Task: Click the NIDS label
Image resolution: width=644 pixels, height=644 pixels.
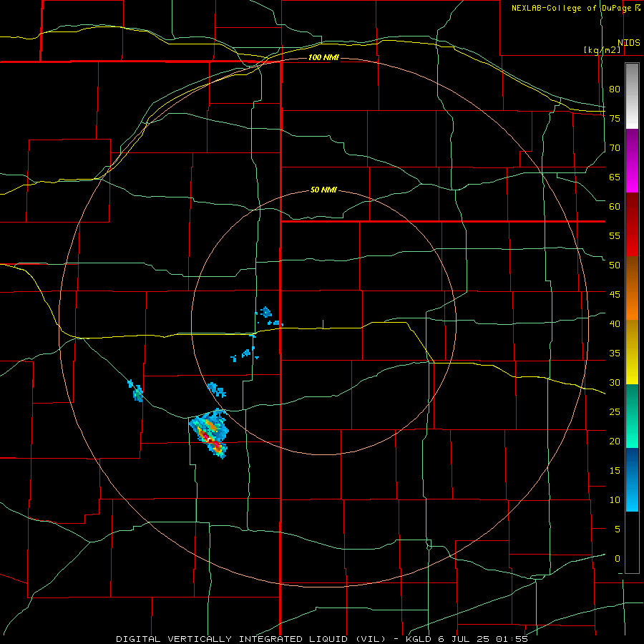Action: click(629, 43)
